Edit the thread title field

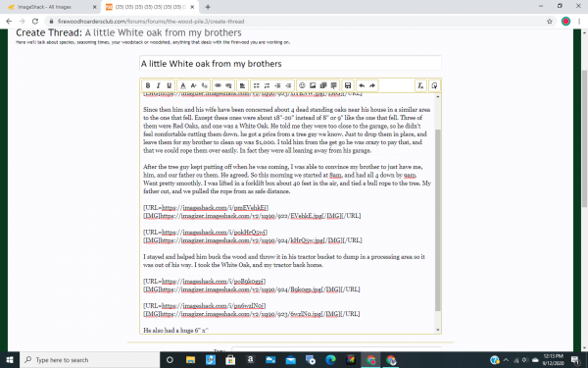click(x=290, y=64)
